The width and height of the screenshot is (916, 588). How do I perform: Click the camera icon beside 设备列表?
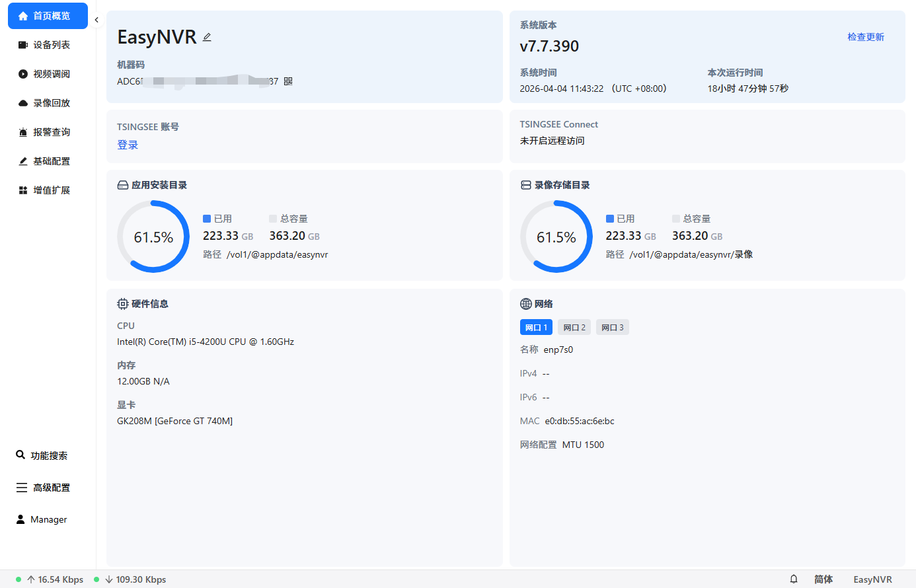pyautogui.click(x=23, y=45)
